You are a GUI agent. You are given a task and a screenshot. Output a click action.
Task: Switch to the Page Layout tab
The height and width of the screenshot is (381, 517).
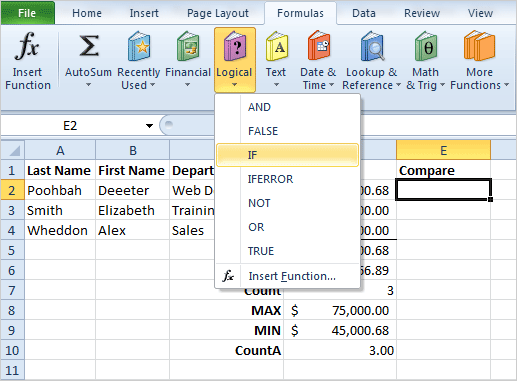pos(218,13)
